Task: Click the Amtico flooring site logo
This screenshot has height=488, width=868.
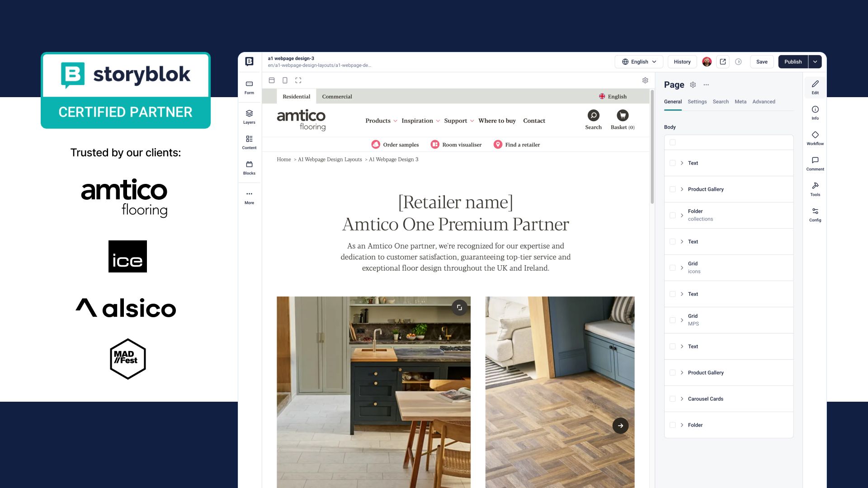Action: pos(301,120)
